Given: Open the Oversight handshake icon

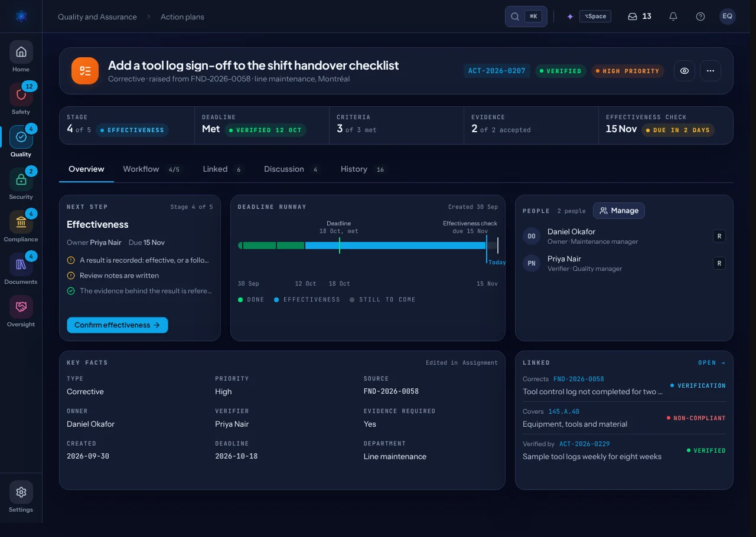Looking at the screenshot, I should (21, 307).
